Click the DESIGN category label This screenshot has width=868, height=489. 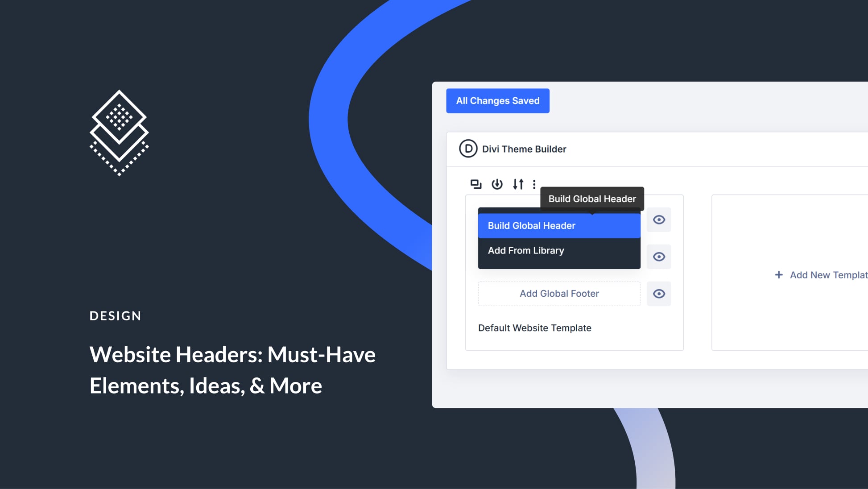click(116, 315)
